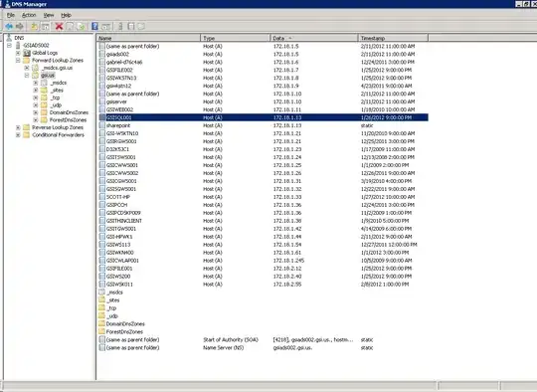This screenshot has height=392, width=537.
Task: Select the _udp folder in records list
Action: [x=112, y=315]
